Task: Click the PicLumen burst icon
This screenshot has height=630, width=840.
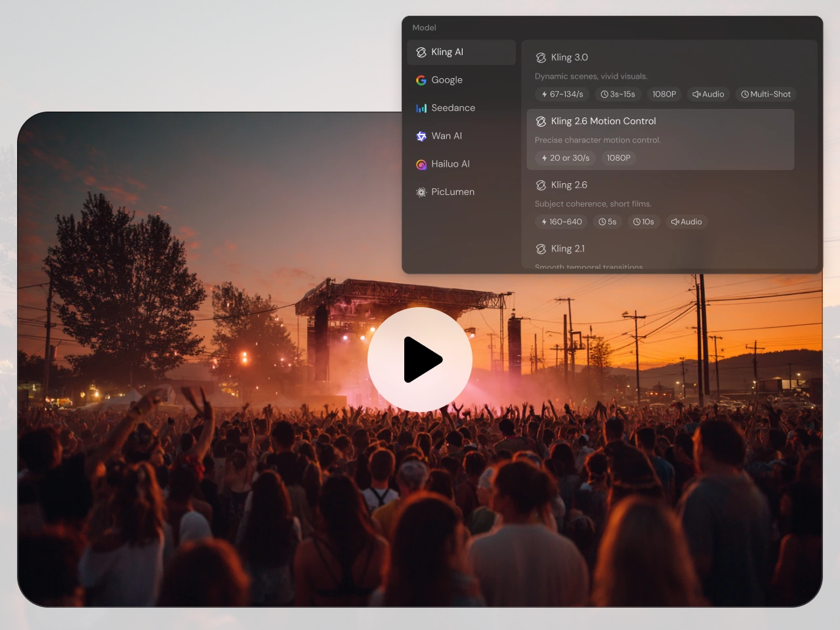Action: pyautogui.click(x=421, y=192)
